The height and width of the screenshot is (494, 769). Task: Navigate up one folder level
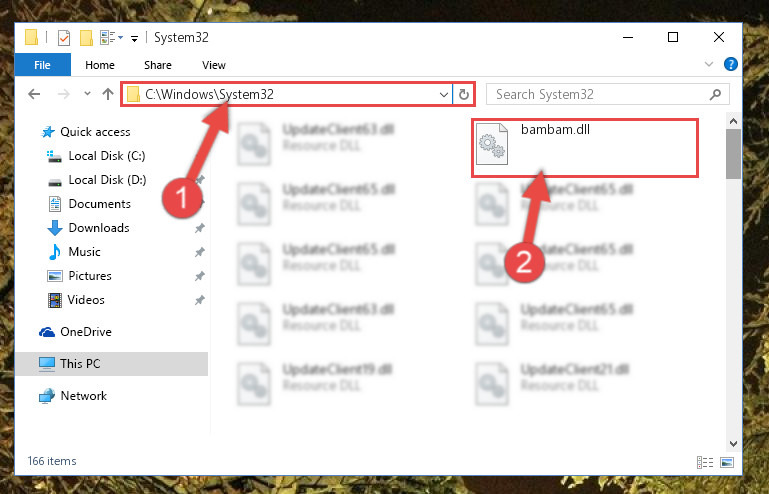click(x=108, y=94)
